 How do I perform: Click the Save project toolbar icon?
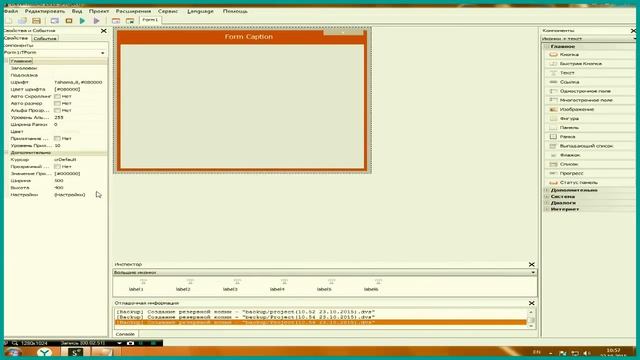coord(36,20)
